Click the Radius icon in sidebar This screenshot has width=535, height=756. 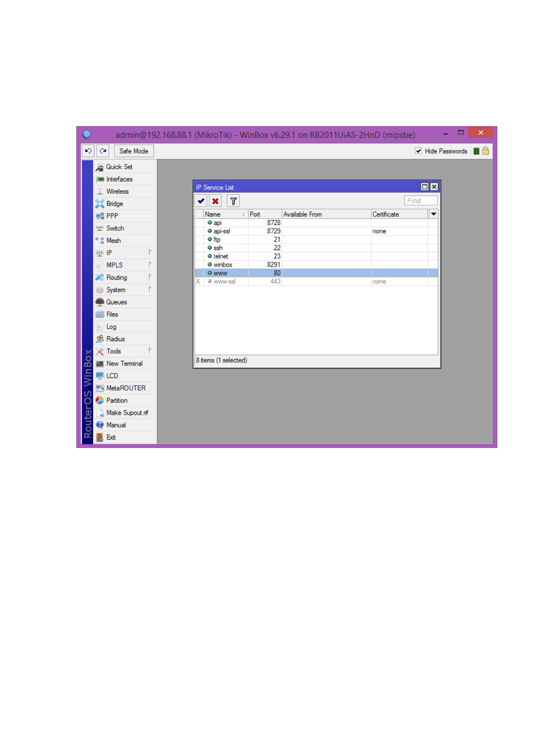tap(100, 339)
